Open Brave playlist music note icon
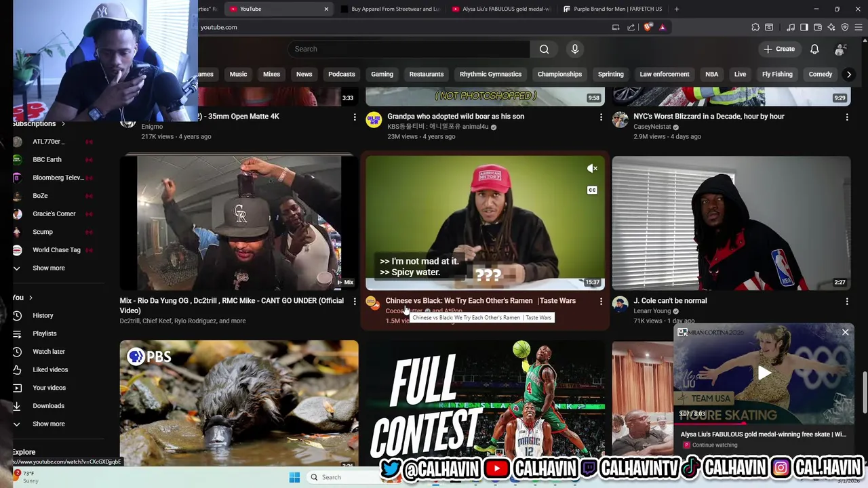This screenshot has height=488, width=868. pos(791,27)
